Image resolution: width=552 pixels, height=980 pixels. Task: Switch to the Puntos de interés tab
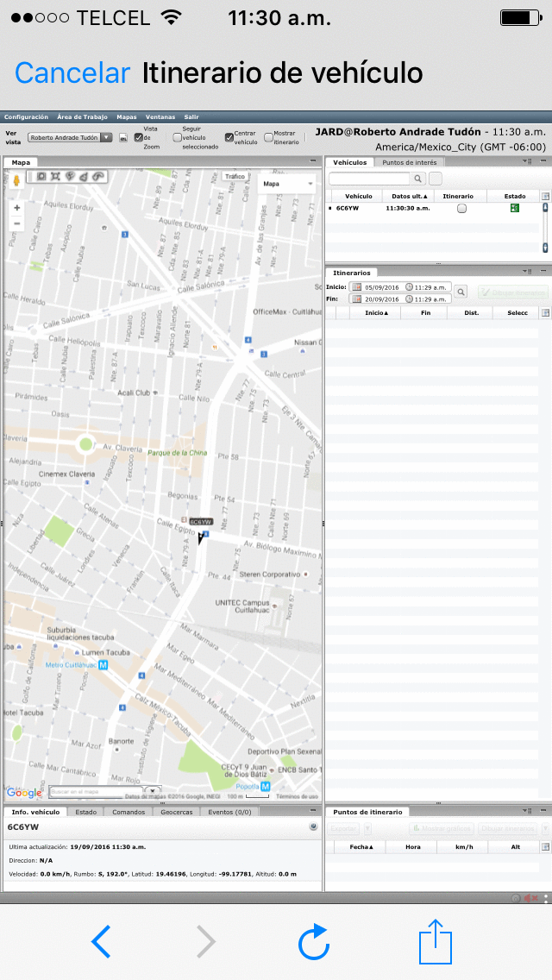tap(410, 162)
